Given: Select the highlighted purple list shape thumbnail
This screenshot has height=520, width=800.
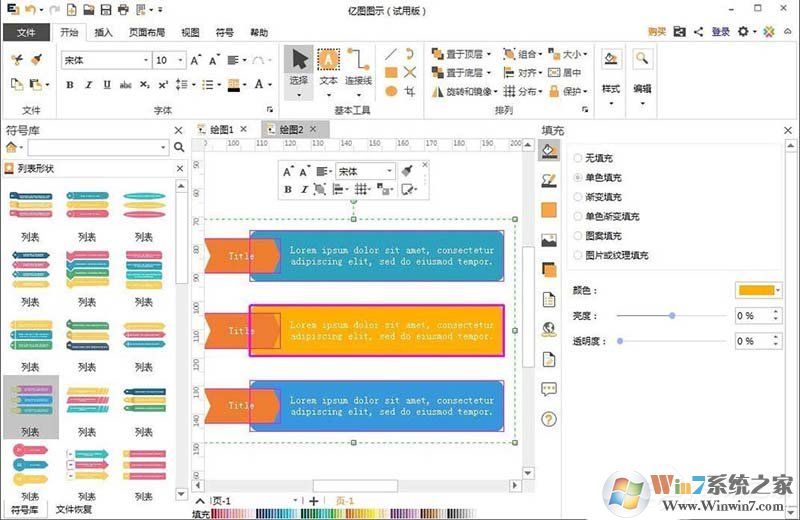Looking at the screenshot, I should click(x=31, y=407).
